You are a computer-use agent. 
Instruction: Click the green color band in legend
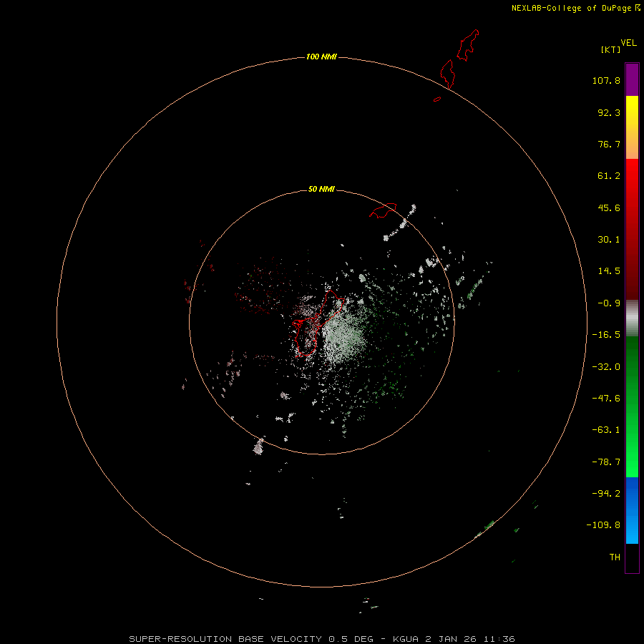[x=632, y=406]
